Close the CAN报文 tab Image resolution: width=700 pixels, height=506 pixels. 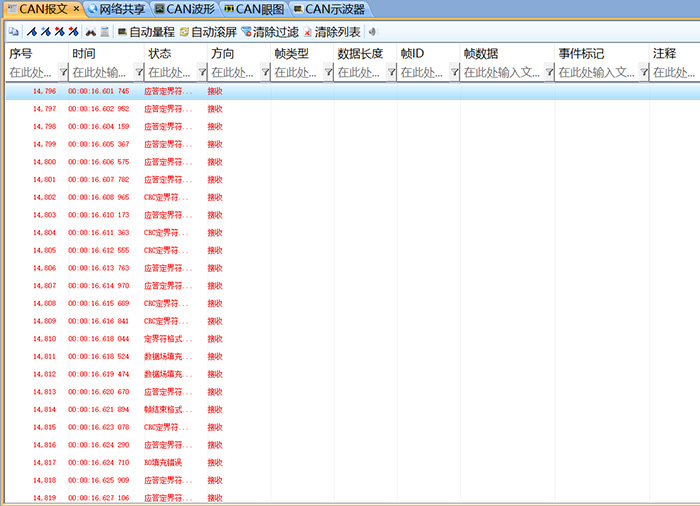pyautogui.click(x=77, y=9)
